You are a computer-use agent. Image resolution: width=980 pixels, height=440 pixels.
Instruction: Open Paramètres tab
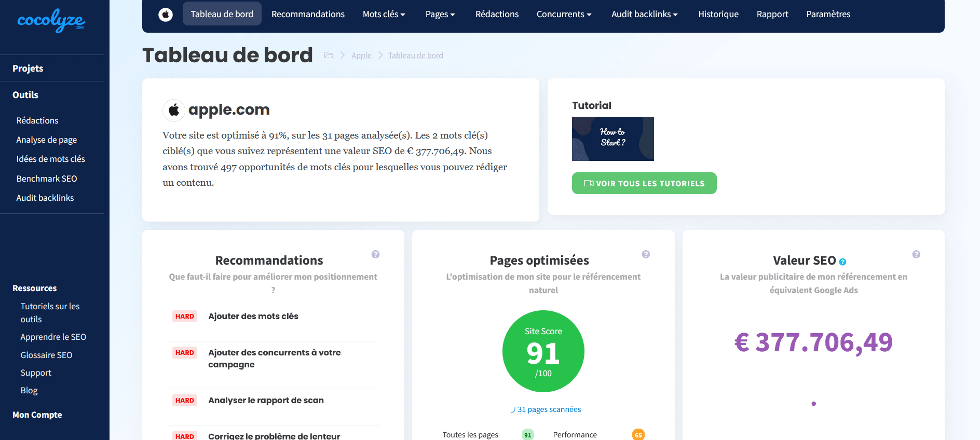coord(828,14)
